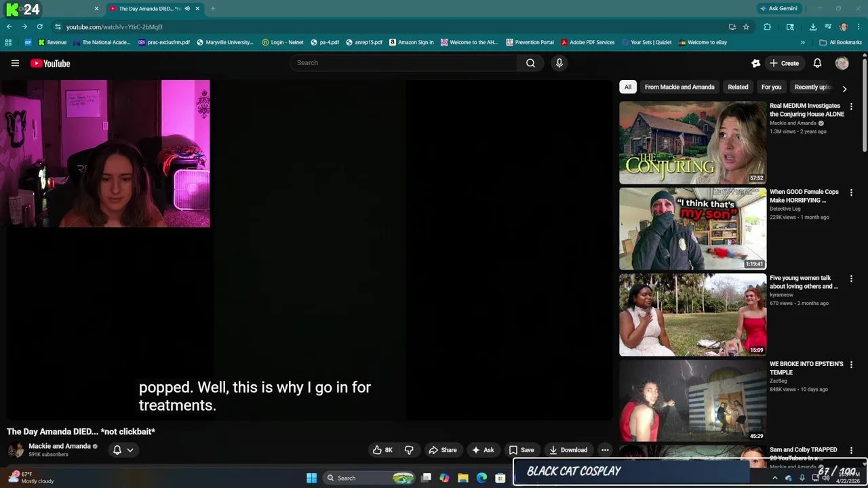Open options menu for Conjuring House video

click(x=851, y=106)
